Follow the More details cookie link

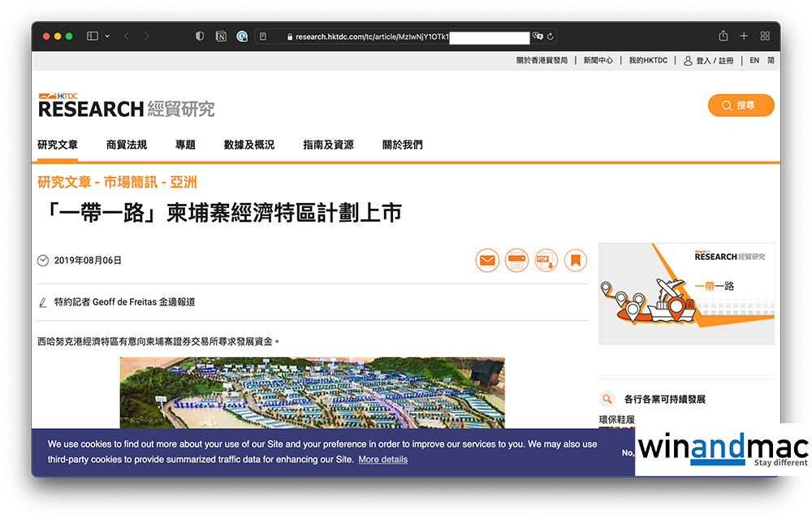pyautogui.click(x=382, y=460)
